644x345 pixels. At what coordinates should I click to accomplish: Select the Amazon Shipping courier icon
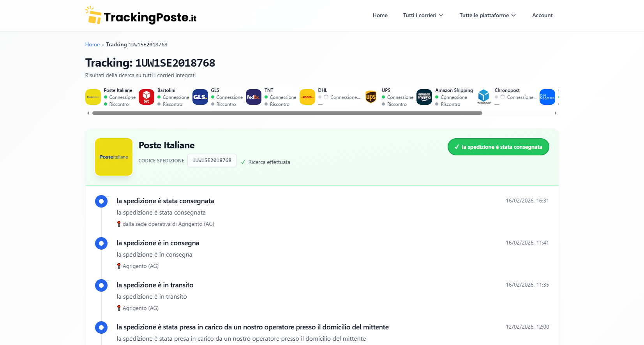pyautogui.click(x=424, y=97)
